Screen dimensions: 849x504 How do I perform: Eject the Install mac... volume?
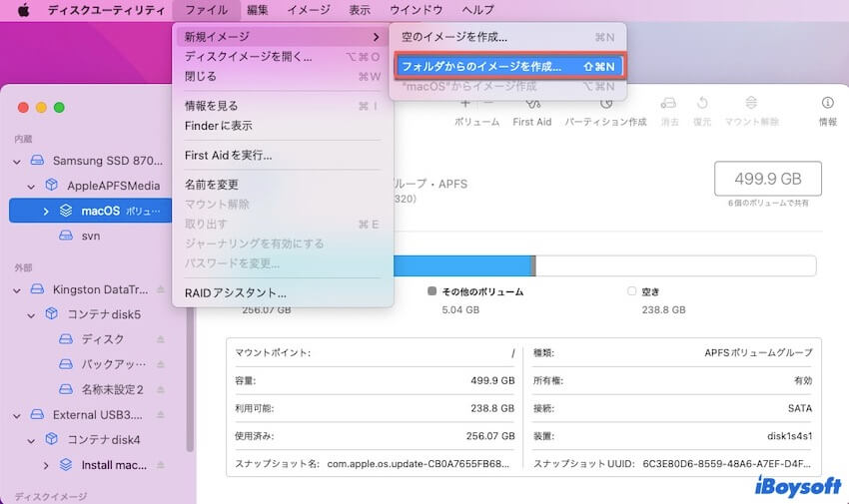[x=160, y=464]
